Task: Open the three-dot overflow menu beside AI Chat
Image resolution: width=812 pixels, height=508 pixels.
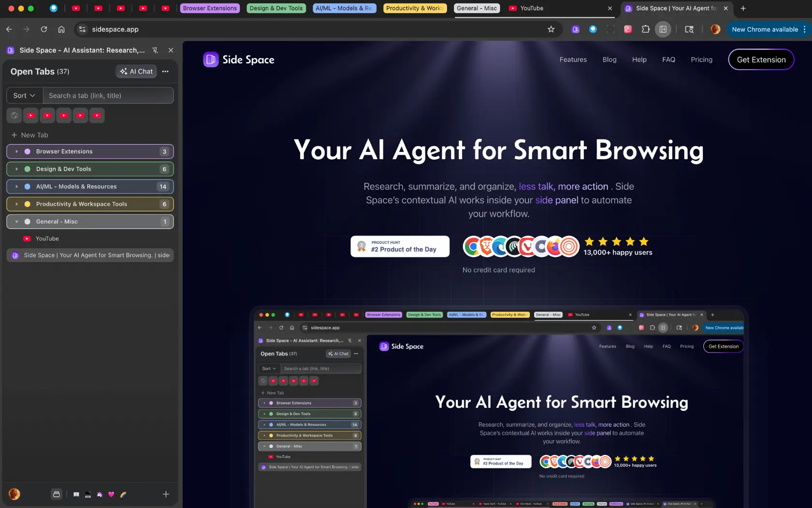Action: click(165, 71)
